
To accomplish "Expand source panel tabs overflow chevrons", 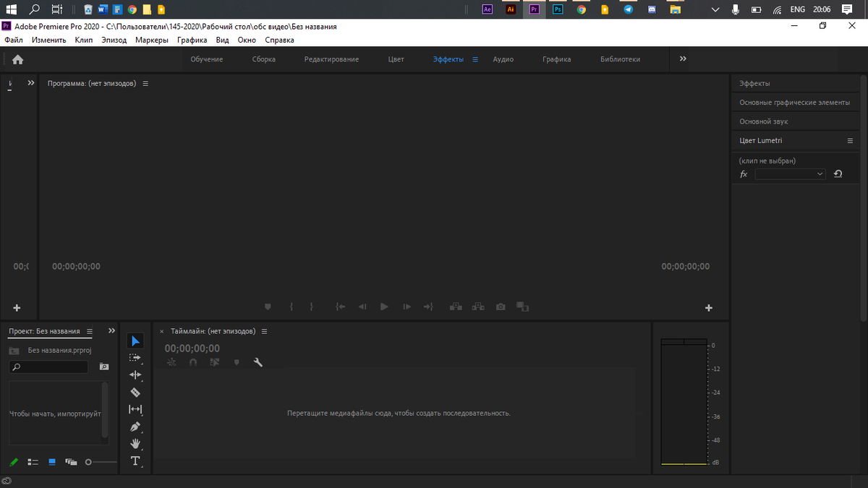I will 31,83.
